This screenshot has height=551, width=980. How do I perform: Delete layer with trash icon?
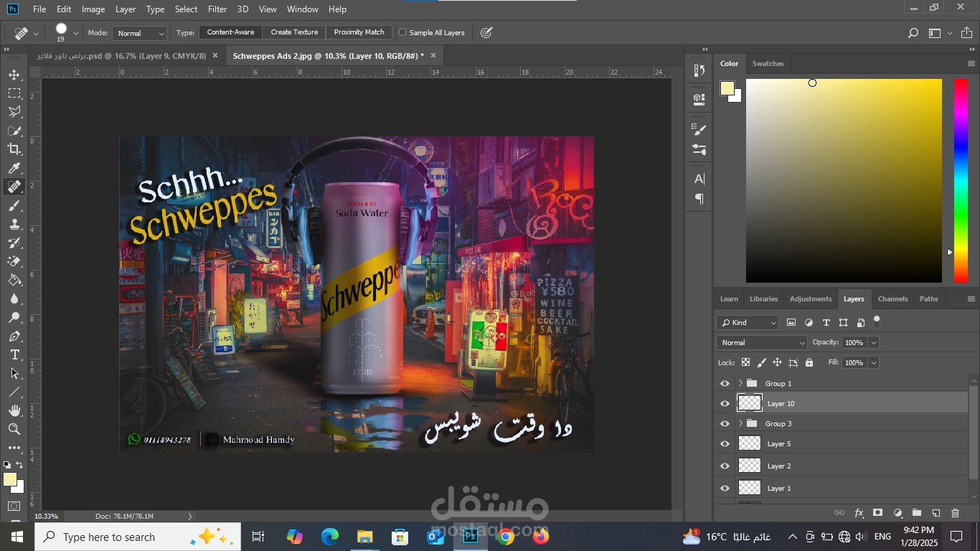[x=955, y=513]
